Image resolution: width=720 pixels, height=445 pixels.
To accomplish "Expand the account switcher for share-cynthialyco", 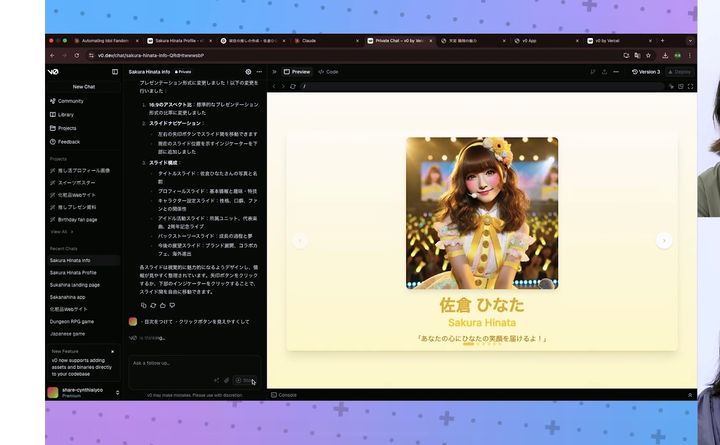I will (117, 392).
